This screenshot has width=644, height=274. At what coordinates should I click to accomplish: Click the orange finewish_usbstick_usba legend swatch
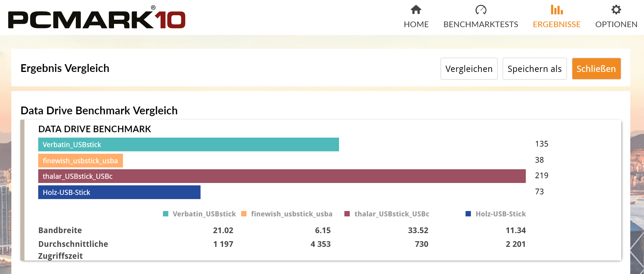[244, 214]
